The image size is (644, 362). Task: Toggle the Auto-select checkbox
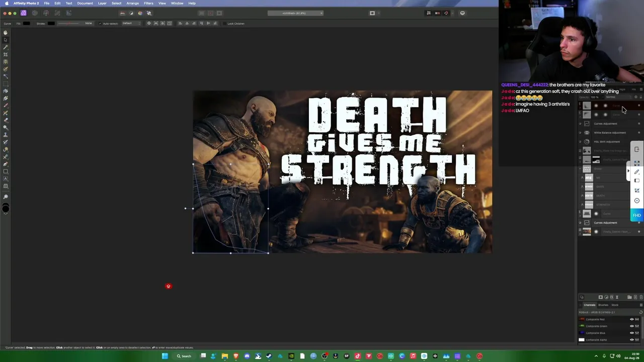[100, 24]
